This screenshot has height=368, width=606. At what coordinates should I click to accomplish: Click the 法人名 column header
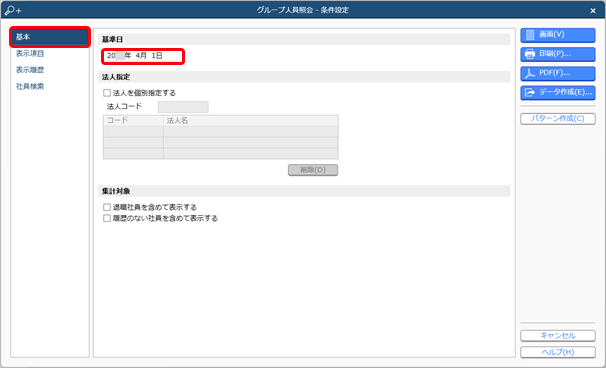tap(251, 121)
